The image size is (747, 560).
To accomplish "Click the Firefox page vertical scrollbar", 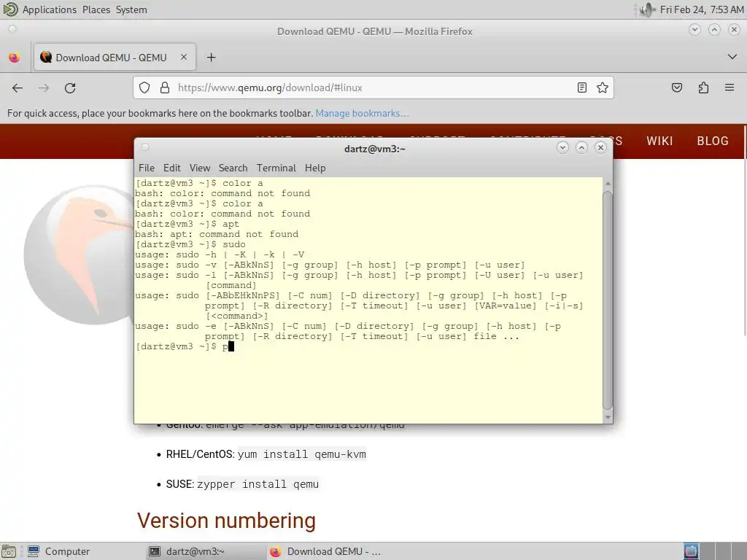I will click(744, 230).
